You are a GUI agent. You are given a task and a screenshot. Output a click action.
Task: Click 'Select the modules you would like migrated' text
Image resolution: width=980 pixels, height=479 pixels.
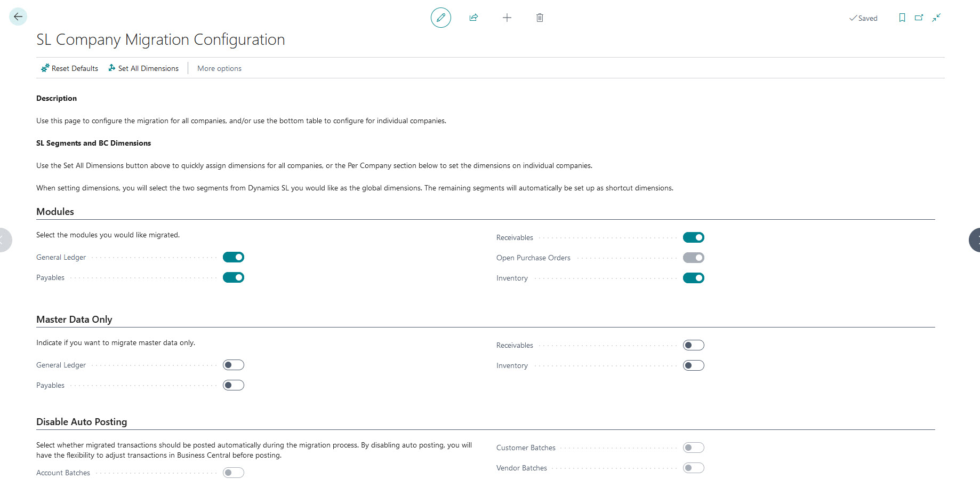pyautogui.click(x=108, y=235)
